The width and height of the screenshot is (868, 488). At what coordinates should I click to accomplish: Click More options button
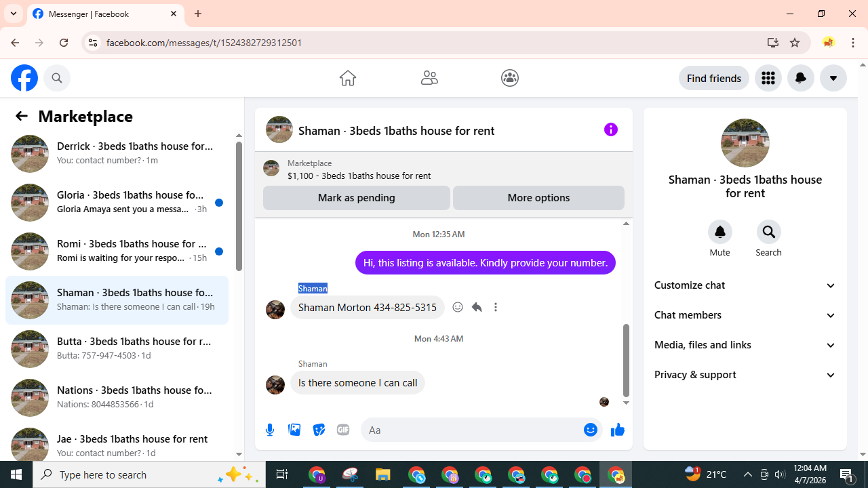tap(538, 198)
